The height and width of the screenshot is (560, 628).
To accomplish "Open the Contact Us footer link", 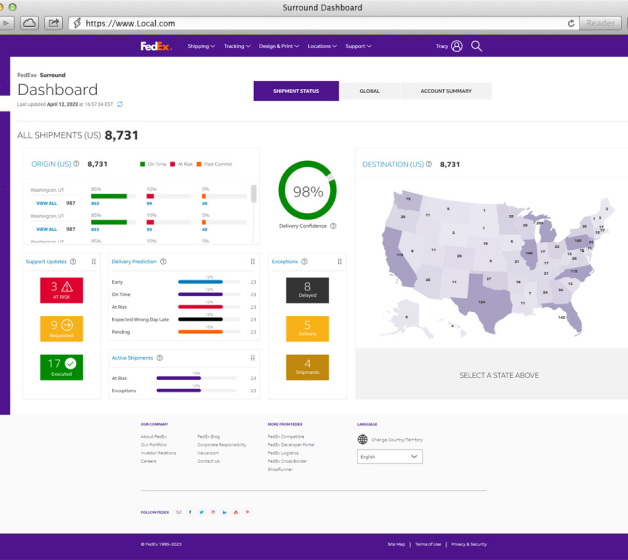I will 208,461.
